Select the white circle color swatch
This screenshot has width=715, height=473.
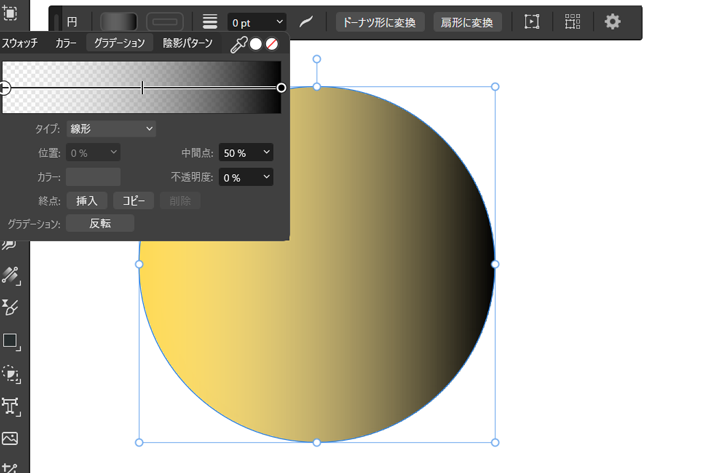(256, 44)
